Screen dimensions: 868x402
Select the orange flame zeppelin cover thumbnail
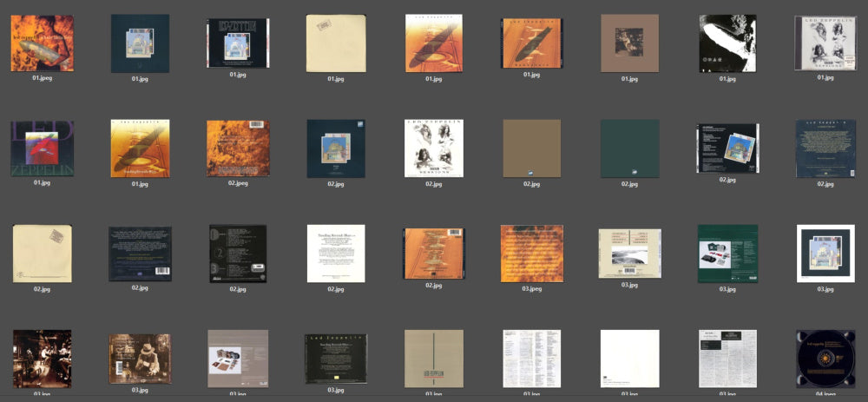click(x=42, y=43)
